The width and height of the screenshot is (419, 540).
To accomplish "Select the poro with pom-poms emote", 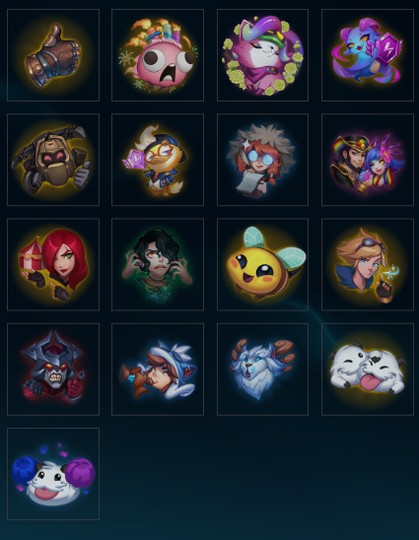I will coord(53,474).
